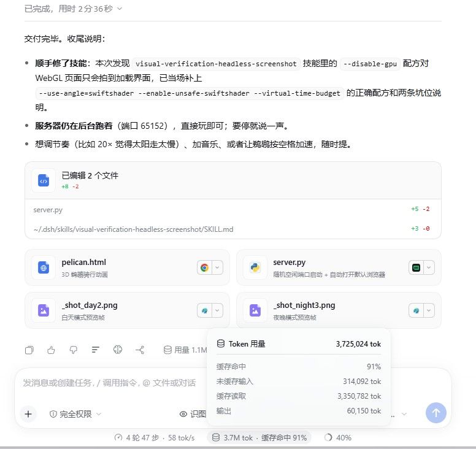Click the +5 -2 diff count for server.py
The height and width of the screenshot is (449, 476).
pos(420,209)
